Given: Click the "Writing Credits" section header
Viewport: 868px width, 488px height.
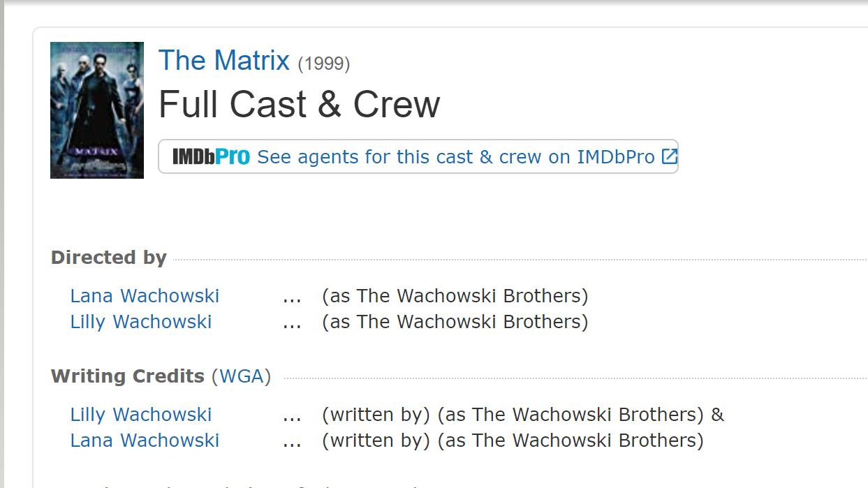Looking at the screenshot, I should point(129,376).
